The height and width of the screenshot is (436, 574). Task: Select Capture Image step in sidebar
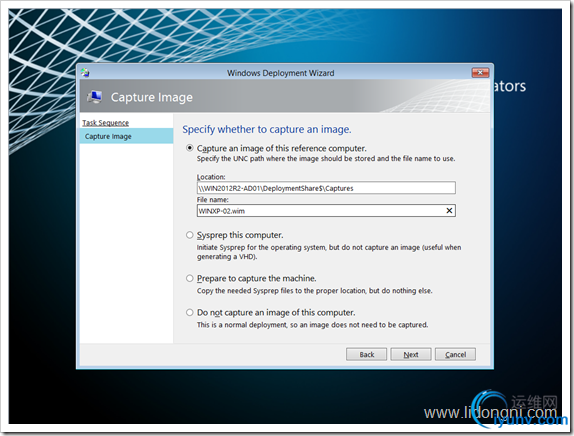pyautogui.click(x=126, y=136)
